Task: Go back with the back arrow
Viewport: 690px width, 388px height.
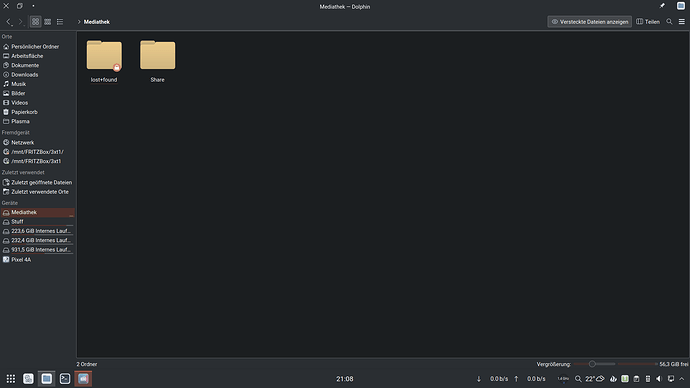Action: tap(8, 22)
